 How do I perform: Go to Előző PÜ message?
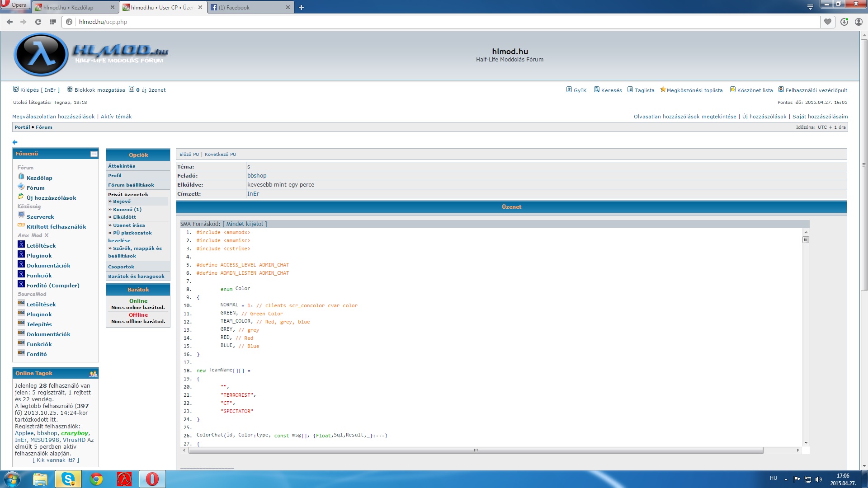pos(189,154)
